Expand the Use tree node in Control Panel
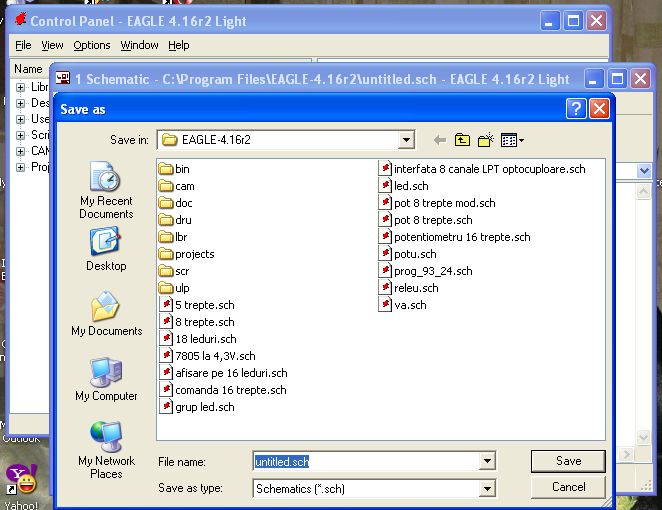 20,119
